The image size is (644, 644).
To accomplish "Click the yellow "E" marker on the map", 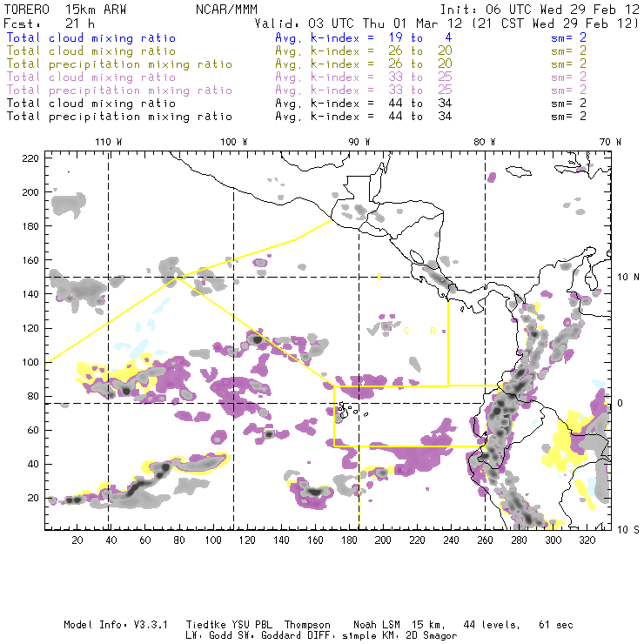I will pyautogui.click(x=379, y=278).
